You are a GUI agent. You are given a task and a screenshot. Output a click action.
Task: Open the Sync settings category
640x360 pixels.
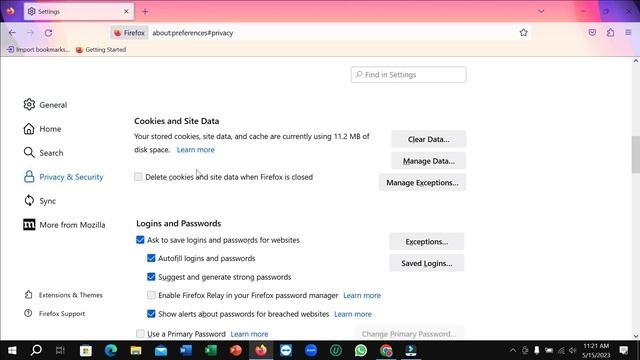point(40,200)
